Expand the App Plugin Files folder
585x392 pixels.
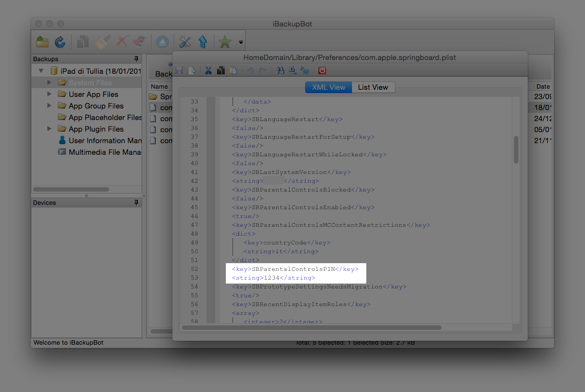[49, 129]
